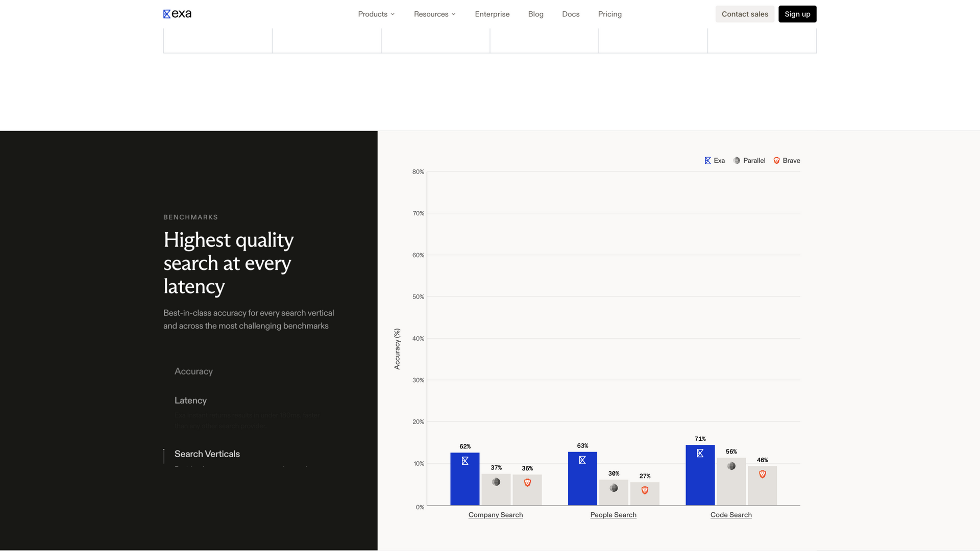This screenshot has width=980, height=551.
Task: Click the 62% value label
Action: [x=465, y=446]
